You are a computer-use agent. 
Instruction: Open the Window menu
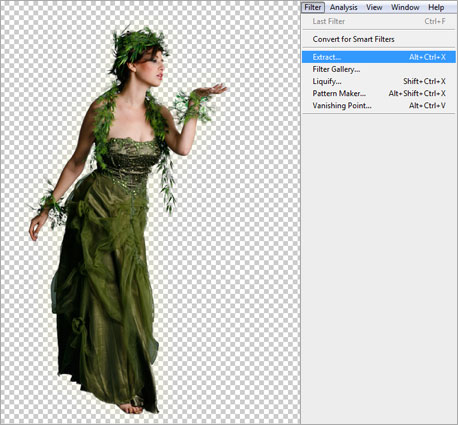[x=405, y=7]
